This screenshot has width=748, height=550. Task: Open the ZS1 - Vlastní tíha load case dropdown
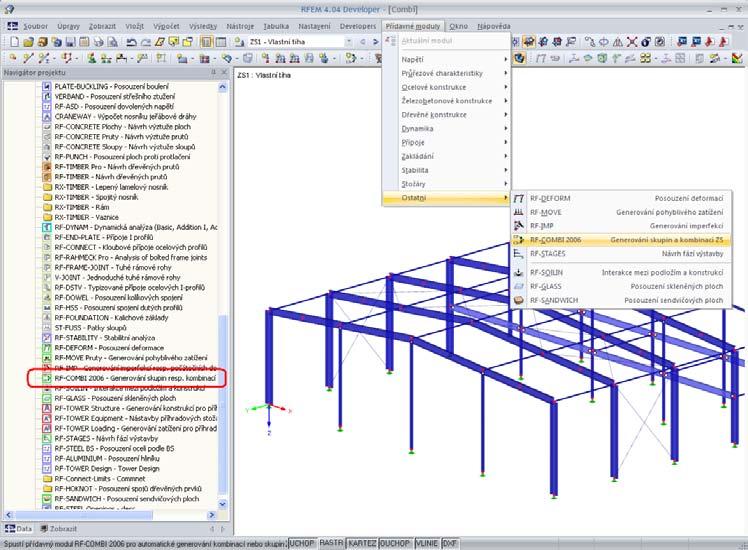349,42
